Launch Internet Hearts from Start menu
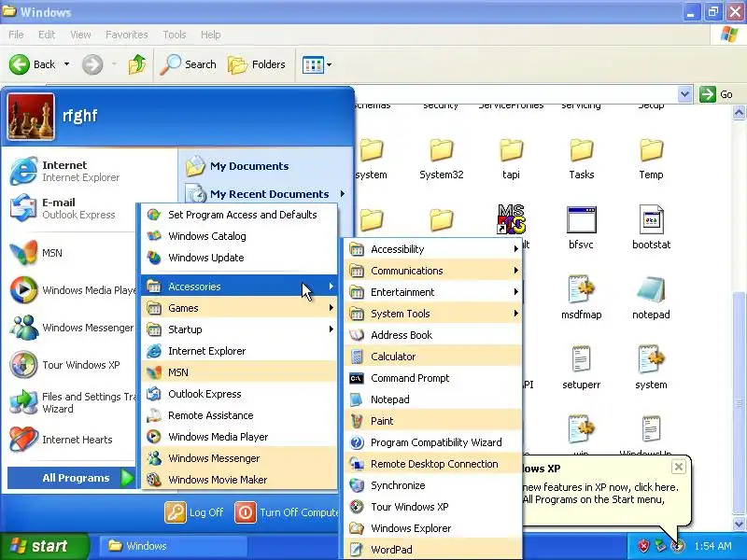The height and width of the screenshot is (560, 747). tap(72, 439)
